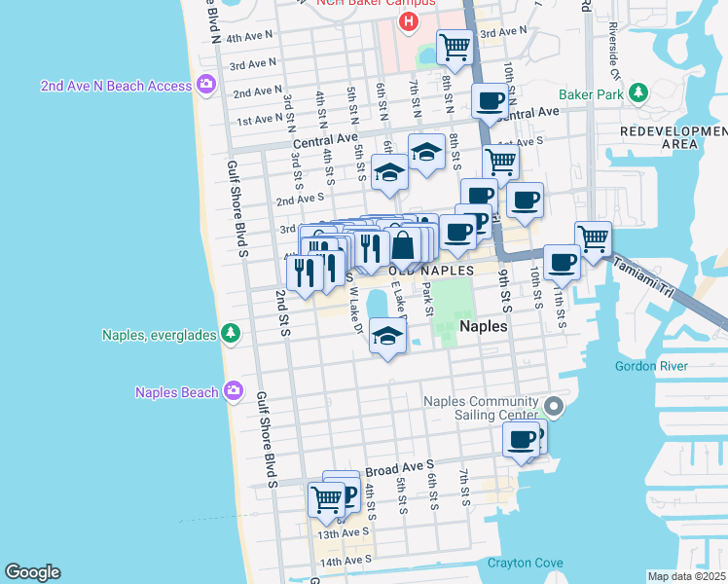This screenshot has width=728, height=584.
Task: Click the 'REDEVELOPMENT AREA' label
Action: point(674,137)
